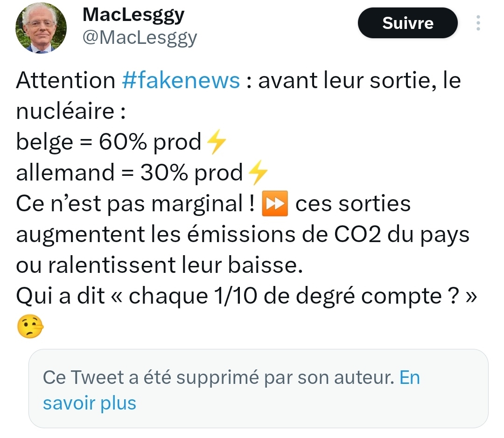Click the lightning emoji after "belge = 60% prod"
The width and height of the screenshot is (504, 438).
(x=216, y=142)
